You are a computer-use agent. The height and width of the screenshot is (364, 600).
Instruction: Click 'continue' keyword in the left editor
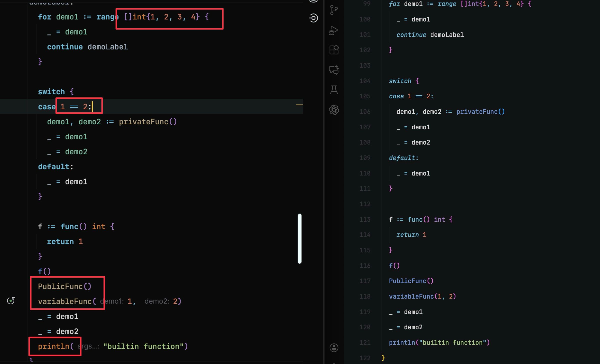pos(65,47)
